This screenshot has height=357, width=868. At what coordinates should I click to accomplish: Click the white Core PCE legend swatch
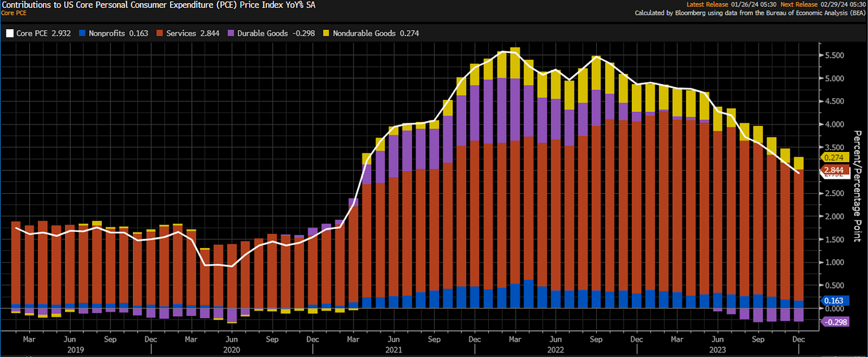(x=8, y=33)
